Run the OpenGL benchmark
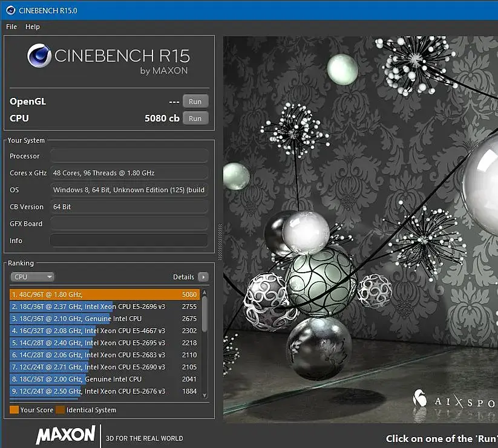 tap(195, 102)
